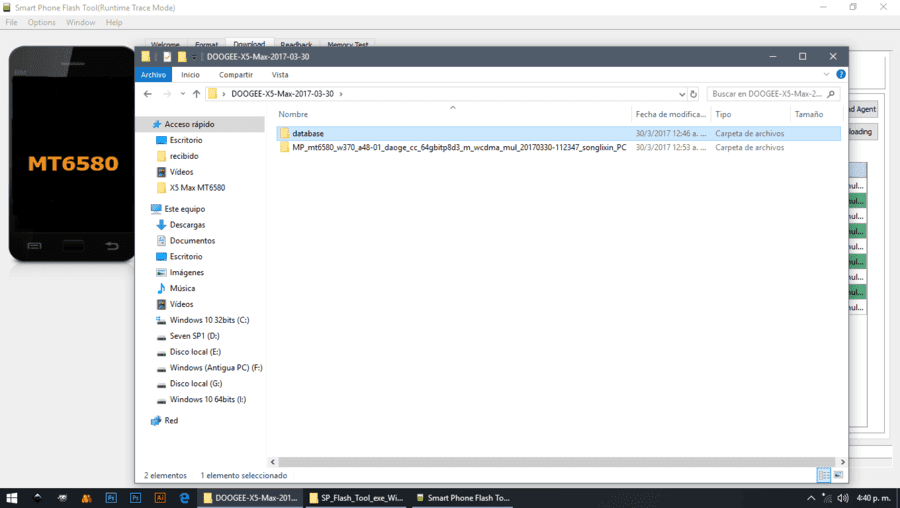Refresh the current folder view

[x=693, y=94]
